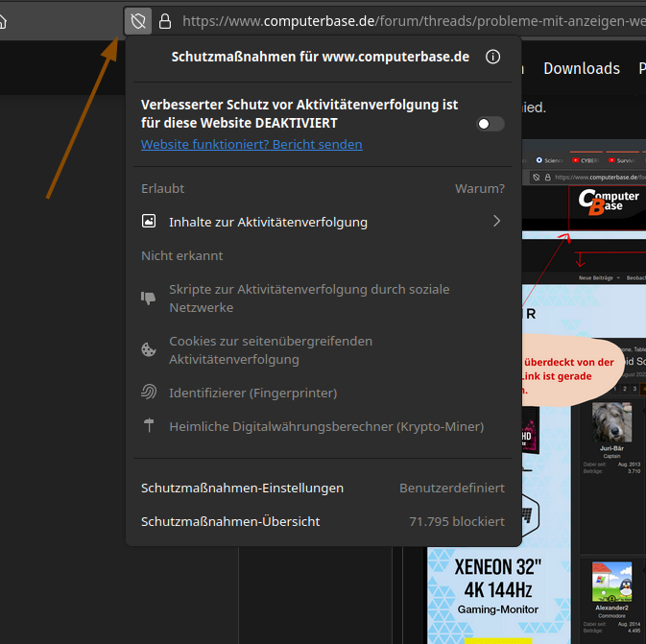Open the info icon beside Schutzmaßnahmen title

492,57
